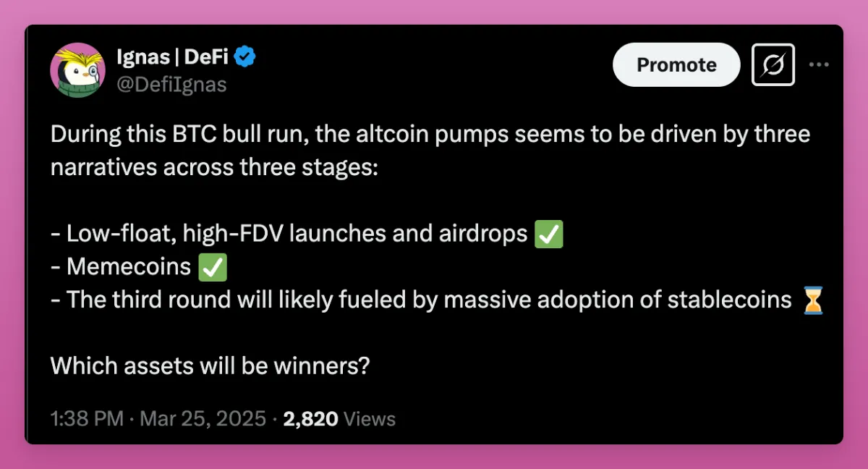Screen dimensions: 868x469
Task: Open the @DefiIgnas handle link
Action: tap(171, 85)
